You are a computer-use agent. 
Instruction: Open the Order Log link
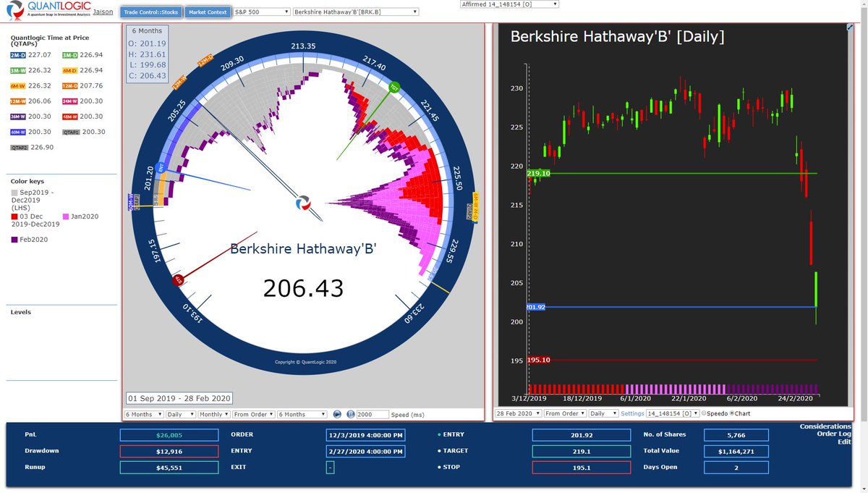click(835, 434)
